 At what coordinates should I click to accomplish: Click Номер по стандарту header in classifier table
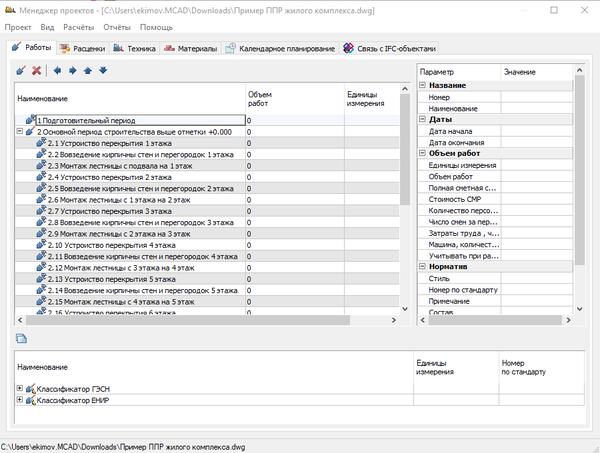541,367
